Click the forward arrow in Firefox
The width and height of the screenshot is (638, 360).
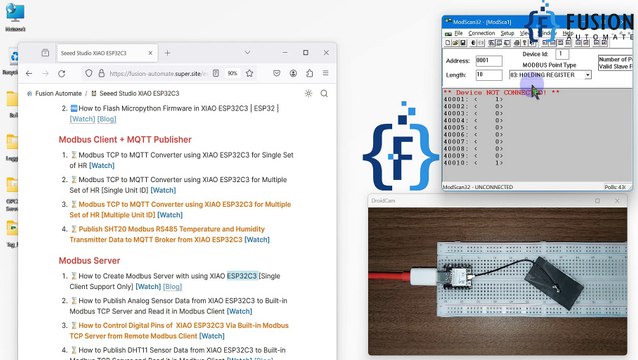(x=45, y=74)
